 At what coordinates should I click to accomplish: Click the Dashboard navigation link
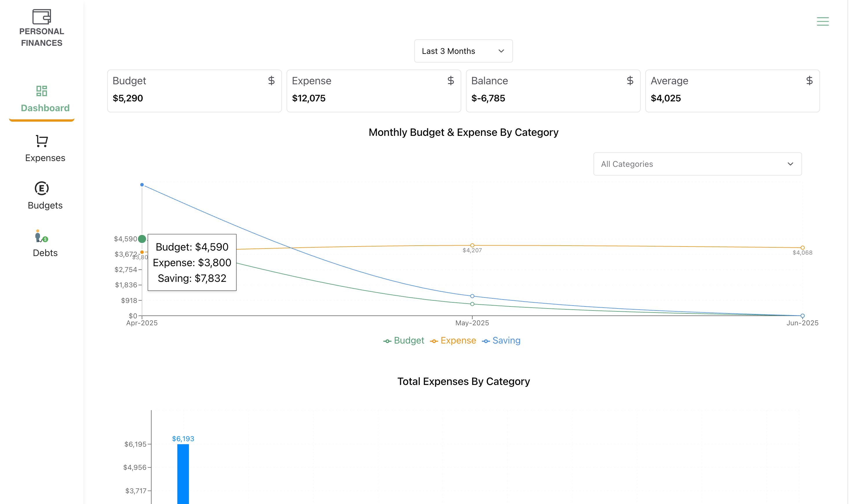coord(45,108)
